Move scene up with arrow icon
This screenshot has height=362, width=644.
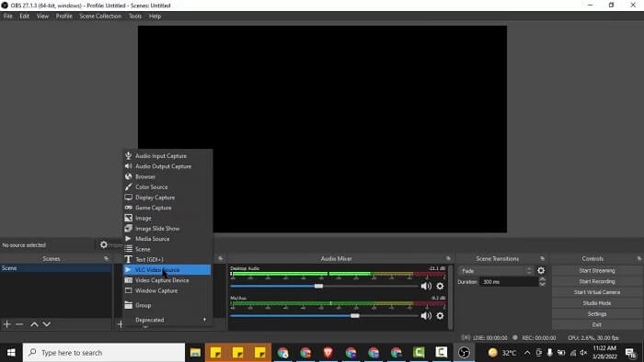pos(35,324)
